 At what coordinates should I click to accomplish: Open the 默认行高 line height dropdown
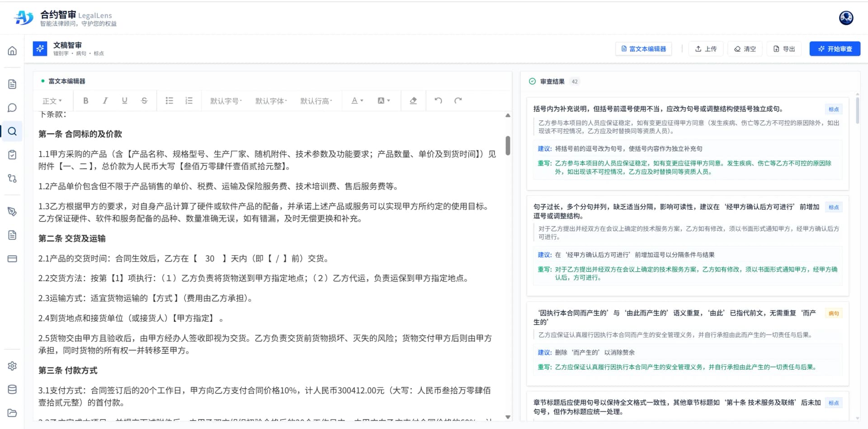316,101
